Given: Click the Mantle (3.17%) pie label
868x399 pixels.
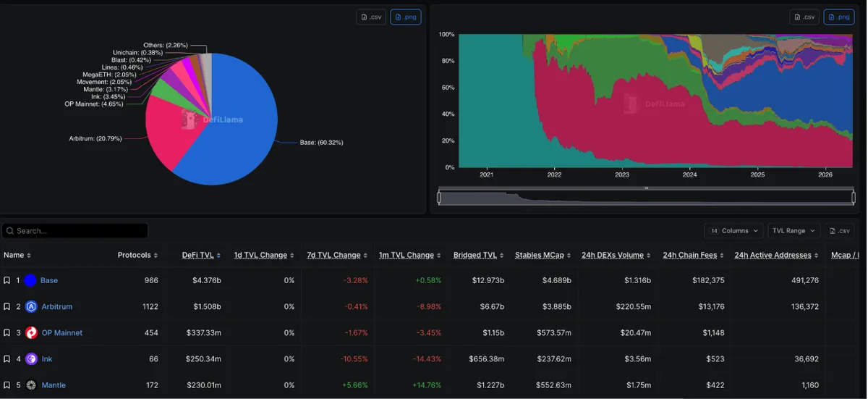Looking at the screenshot, I should pyautogui.click(x=106, y=90).
